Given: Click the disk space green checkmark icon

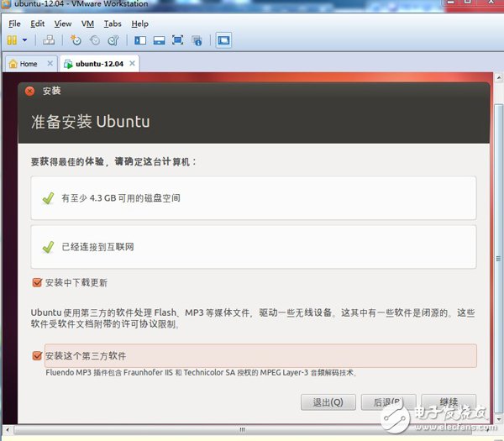Looking at the screenshot, I should click(x=48, y=198).
